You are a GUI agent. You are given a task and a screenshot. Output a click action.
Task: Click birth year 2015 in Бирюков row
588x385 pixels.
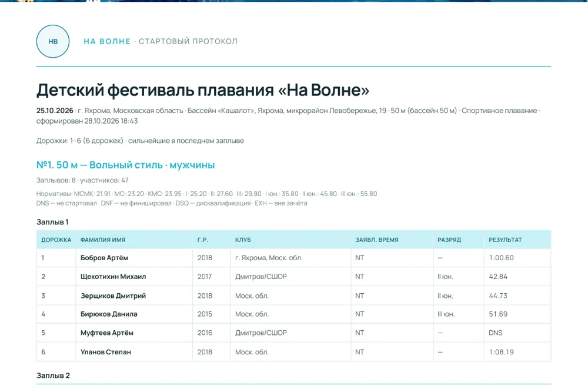coord(205,314)
